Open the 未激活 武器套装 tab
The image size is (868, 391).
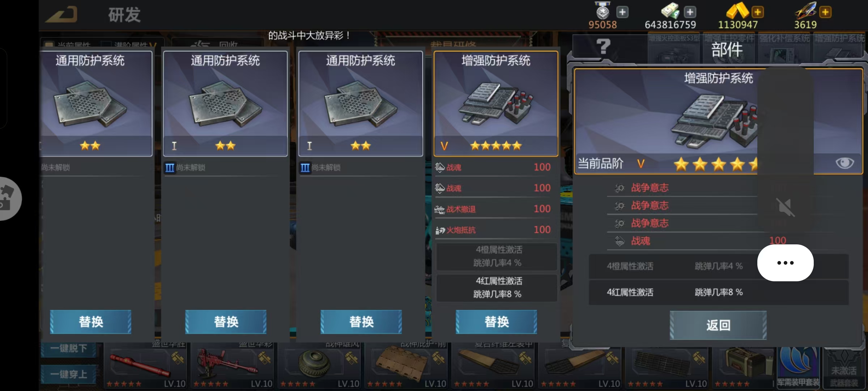click(844, 367)
